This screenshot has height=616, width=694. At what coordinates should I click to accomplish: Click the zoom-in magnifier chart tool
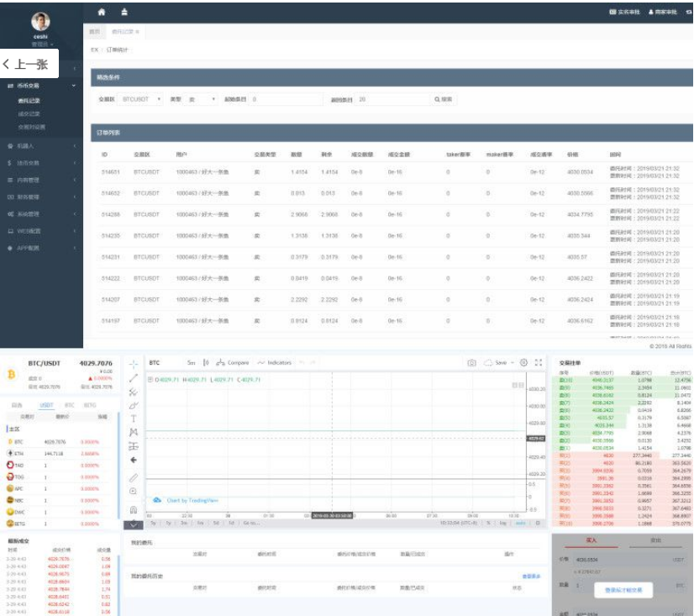coord(134,491)
